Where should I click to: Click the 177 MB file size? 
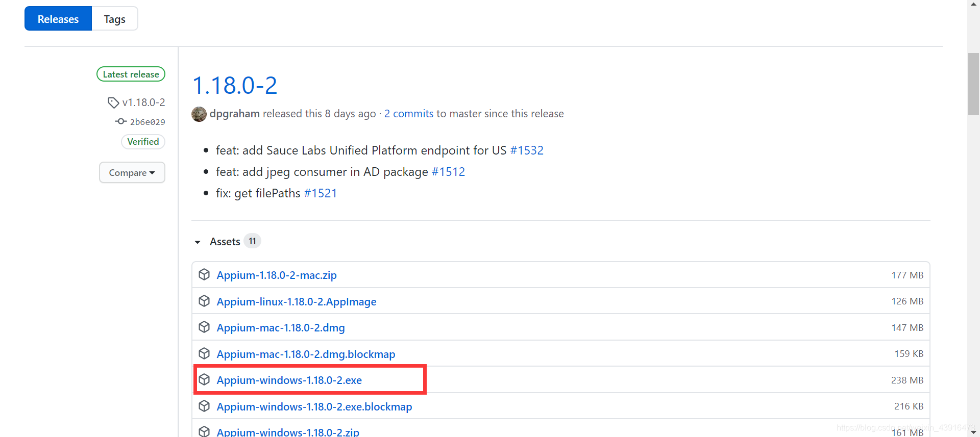[907, 275]
